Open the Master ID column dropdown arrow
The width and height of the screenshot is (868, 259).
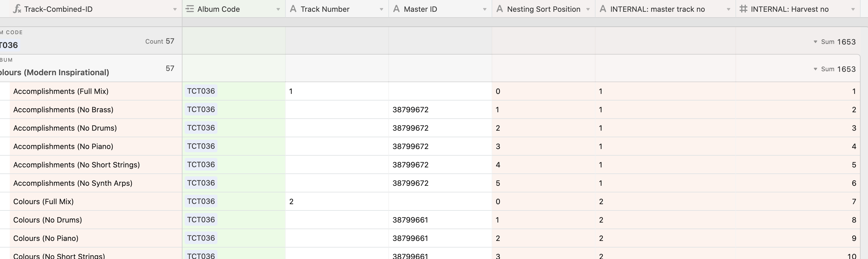[x=484, y=9]
